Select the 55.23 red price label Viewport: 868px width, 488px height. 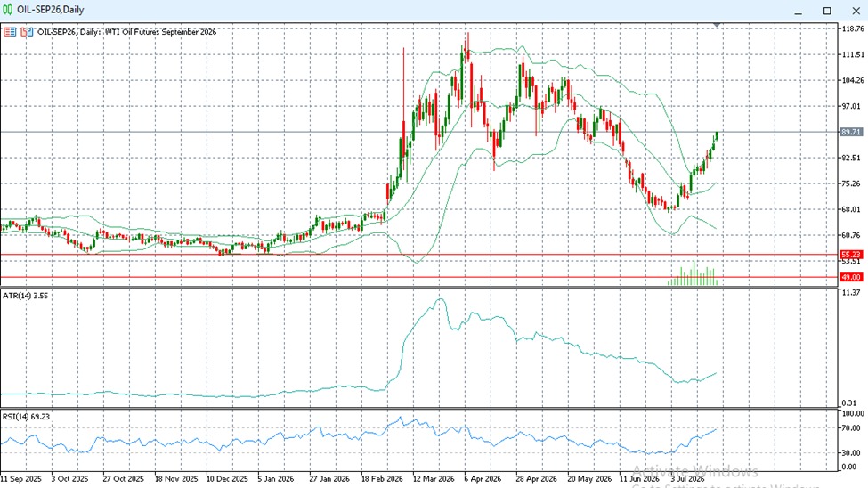[851, 255]
